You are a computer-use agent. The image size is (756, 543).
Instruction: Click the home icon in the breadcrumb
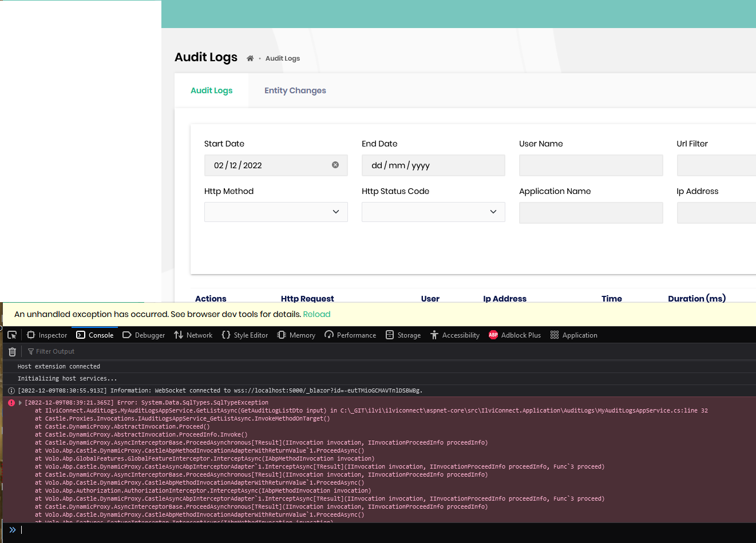pyautogui.click(x=250, y=58)
